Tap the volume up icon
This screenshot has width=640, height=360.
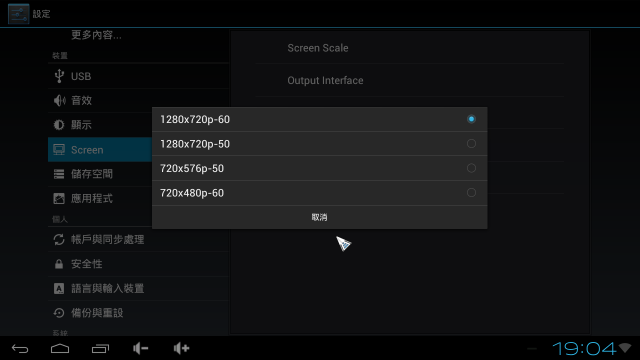click(181, 349)
